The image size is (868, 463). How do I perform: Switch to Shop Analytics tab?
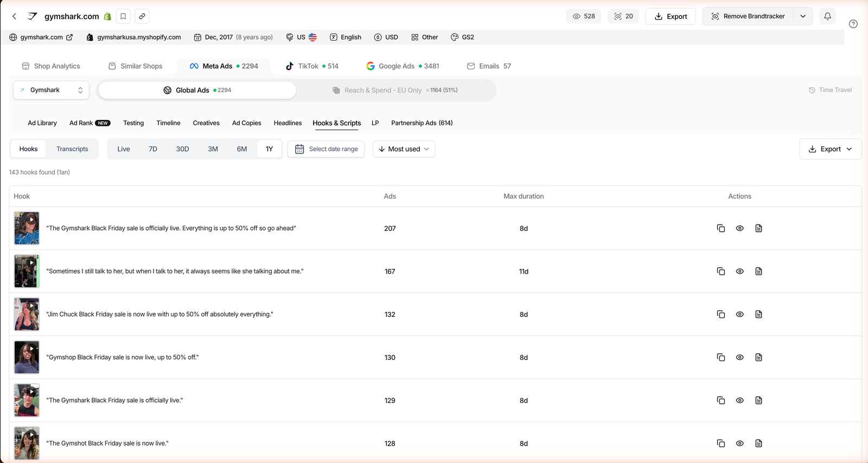(51, 66)
